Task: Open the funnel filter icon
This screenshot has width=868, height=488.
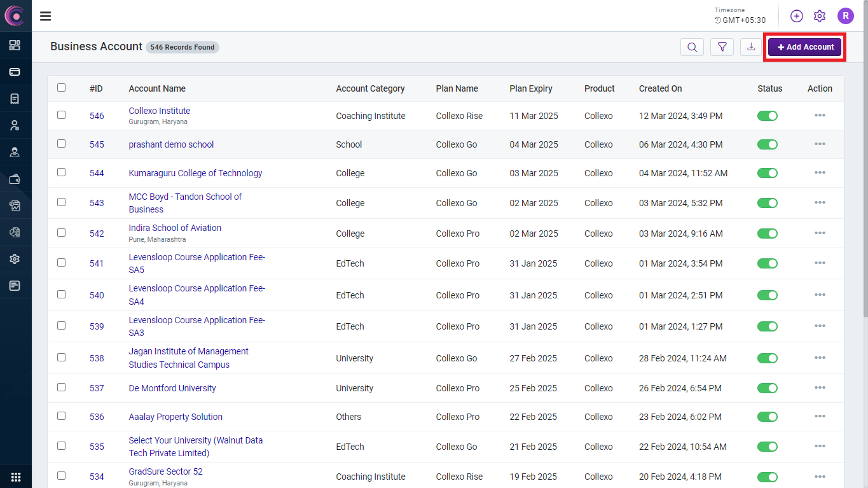Action: click(722, 47)
